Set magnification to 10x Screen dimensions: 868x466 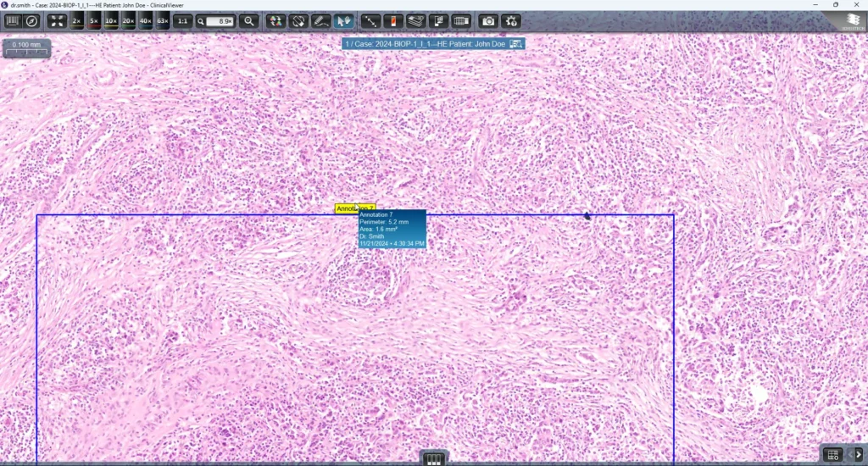point(111,21)
